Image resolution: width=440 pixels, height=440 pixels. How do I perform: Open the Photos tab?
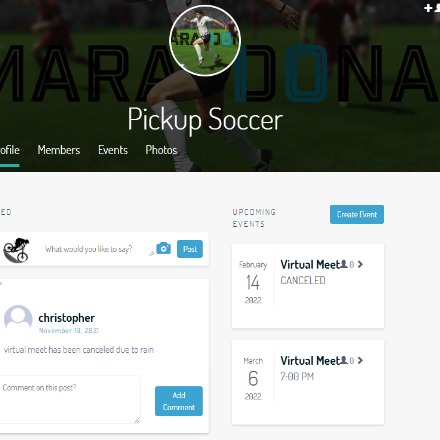coord(161,150)
